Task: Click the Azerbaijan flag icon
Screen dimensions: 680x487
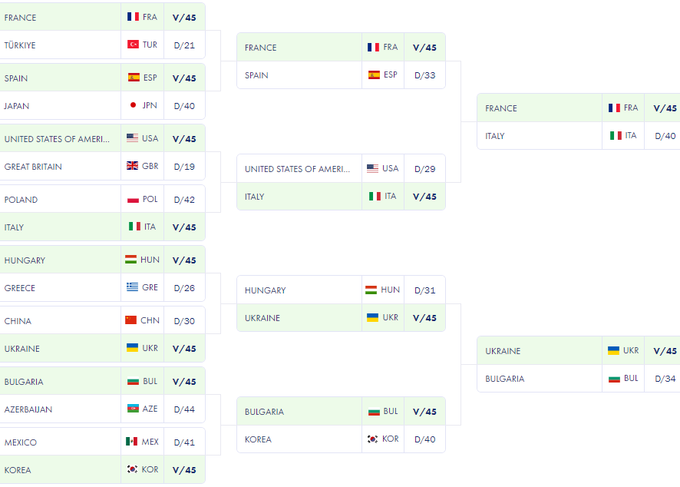Action: point(132,409)
